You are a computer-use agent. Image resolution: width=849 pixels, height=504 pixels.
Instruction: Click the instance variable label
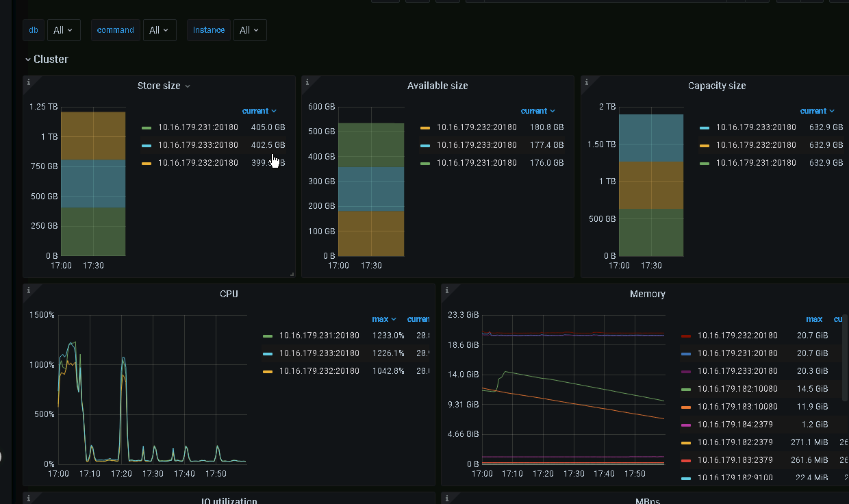209,30
